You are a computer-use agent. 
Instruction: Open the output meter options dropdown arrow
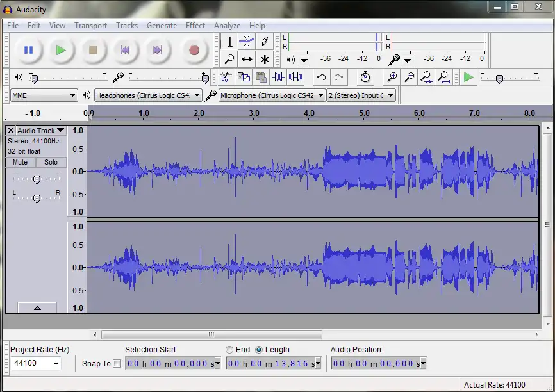(304, 60)
